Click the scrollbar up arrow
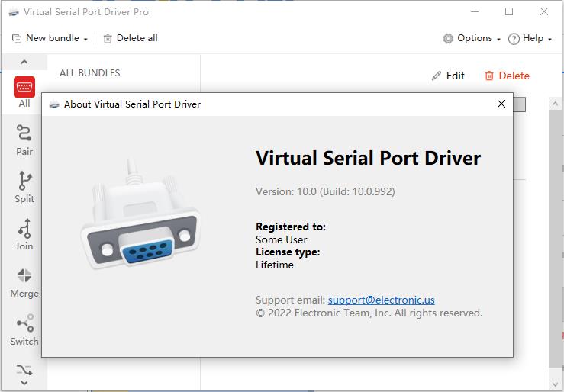The image size is (564, 392). pyautogui.click(x=554, y=104)
